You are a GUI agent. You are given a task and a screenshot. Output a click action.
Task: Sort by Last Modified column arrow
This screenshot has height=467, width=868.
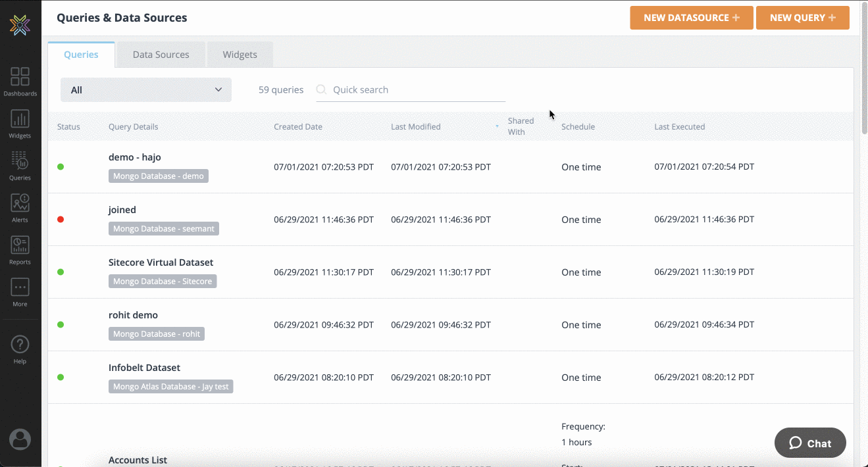[x=497, y=126]
